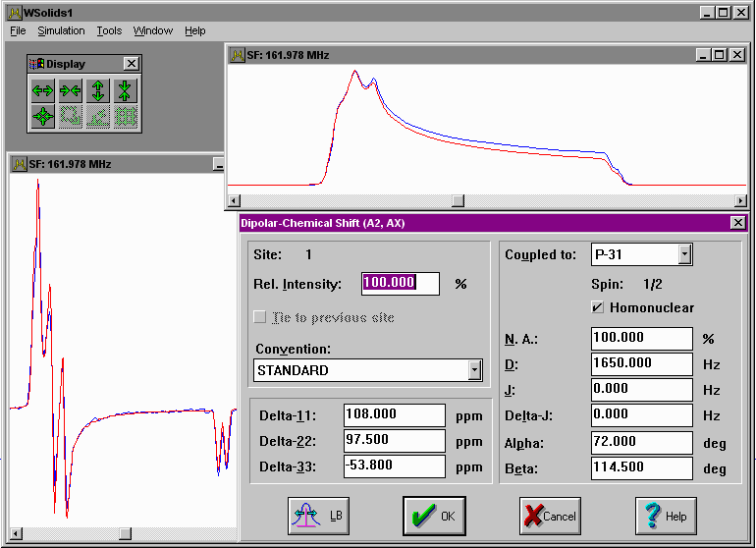This screenshot has width=756, height=548.
Task: Click the vertical compress arrows icon
Action: point(125,91)
